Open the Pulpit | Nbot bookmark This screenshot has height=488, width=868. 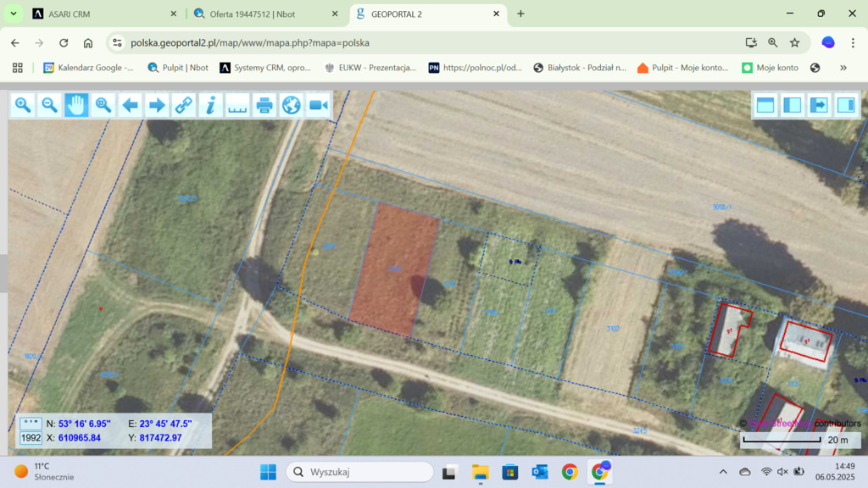coord(178,68)
